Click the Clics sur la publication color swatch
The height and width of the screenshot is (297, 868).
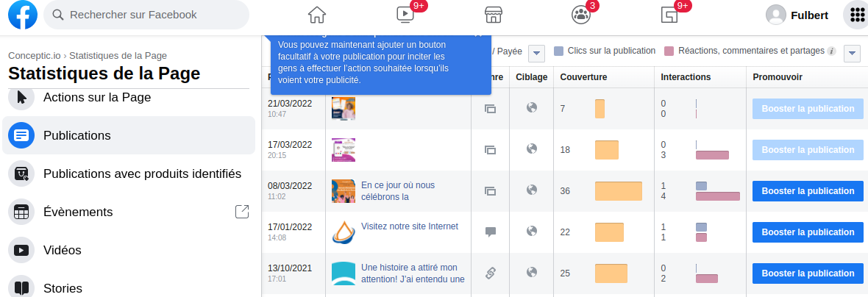(x=559, y=51)
